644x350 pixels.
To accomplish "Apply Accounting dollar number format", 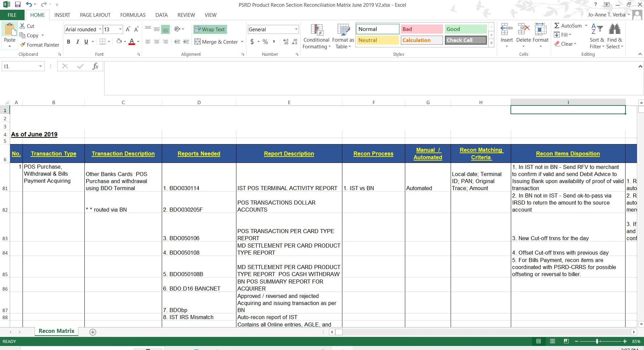I will click(252, 42).
